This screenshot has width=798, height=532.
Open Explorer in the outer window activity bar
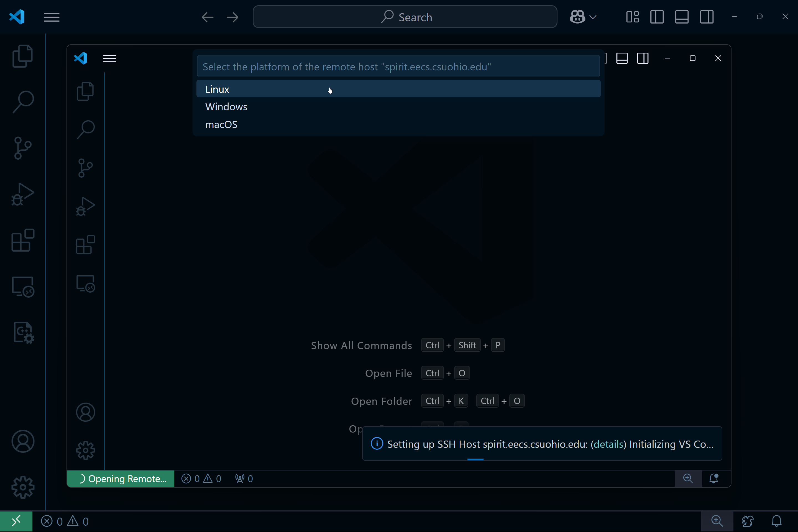tap(22, 56)
